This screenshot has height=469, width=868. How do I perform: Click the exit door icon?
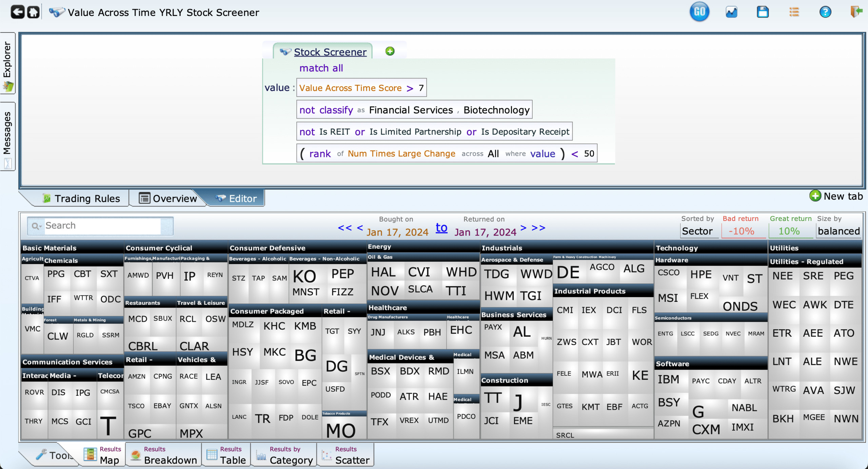(x=856, y=12)
